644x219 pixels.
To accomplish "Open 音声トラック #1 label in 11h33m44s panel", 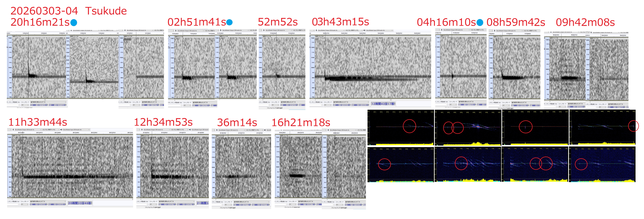I will [x=17, y=136].
